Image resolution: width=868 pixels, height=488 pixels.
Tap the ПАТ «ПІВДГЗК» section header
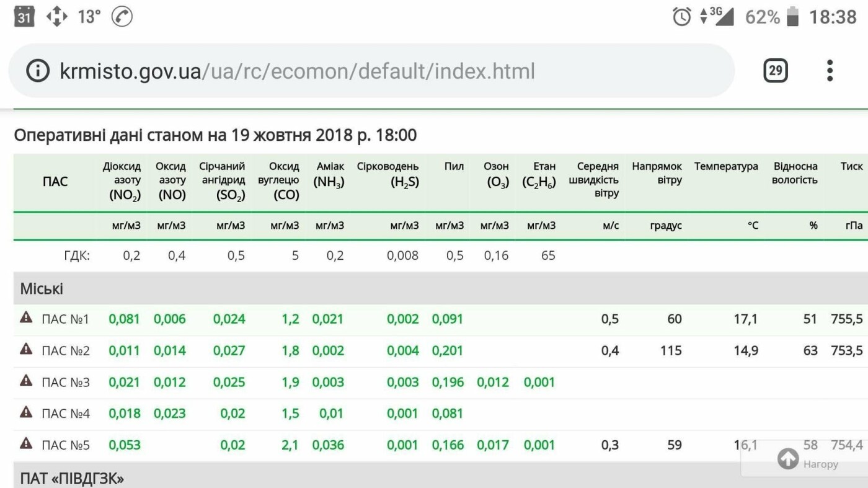point(72,478)
